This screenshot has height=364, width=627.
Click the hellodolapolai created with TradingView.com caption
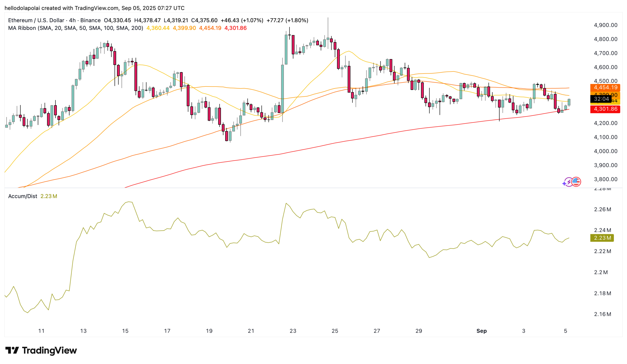(x=95, y=8)
